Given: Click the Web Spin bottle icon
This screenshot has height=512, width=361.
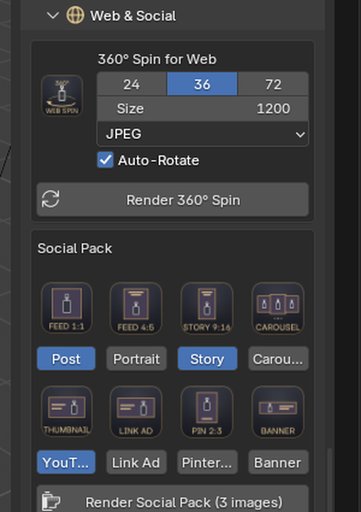Looking at the screenshot, I should tap(62, 96).
